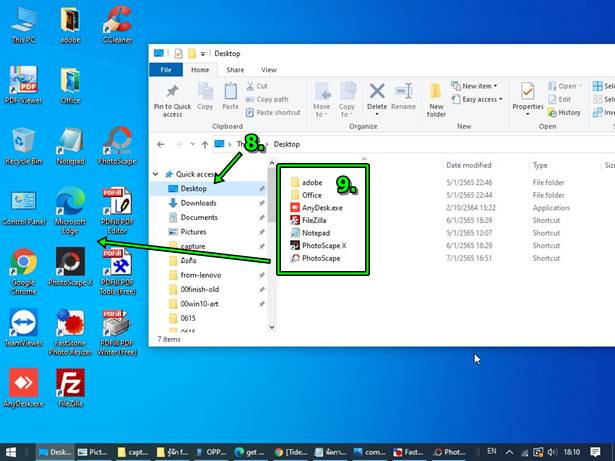Launch CCleaner from desktop

tap(117, 24)
